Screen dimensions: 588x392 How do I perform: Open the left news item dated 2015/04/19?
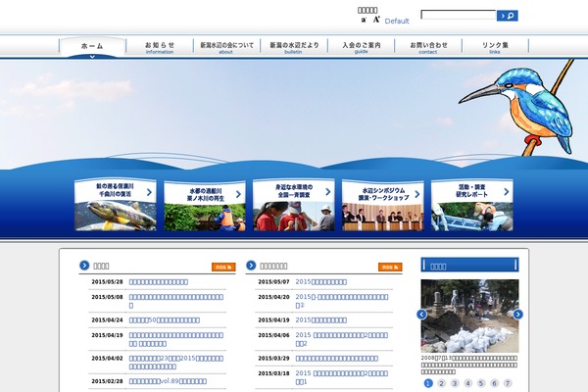click(x=176, y=339)
